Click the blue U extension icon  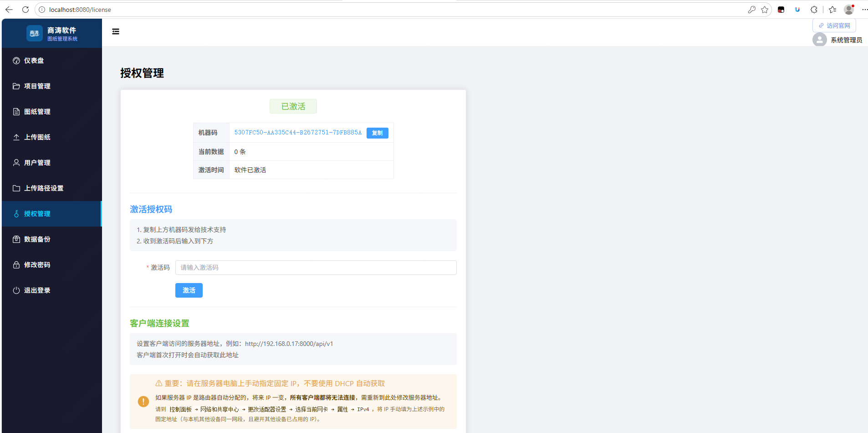pyautogui.click(x=797, y=10)
